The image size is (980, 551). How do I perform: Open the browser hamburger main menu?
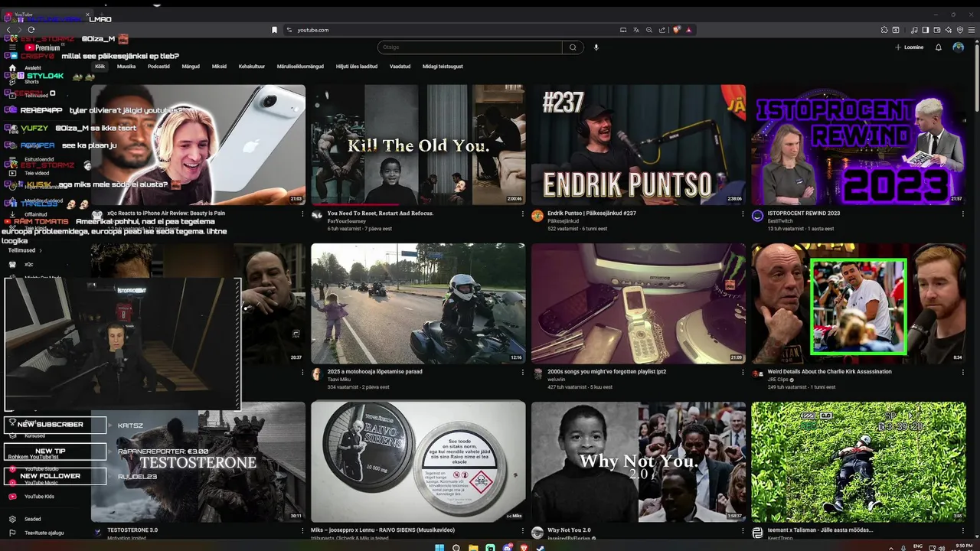point(971,30)
